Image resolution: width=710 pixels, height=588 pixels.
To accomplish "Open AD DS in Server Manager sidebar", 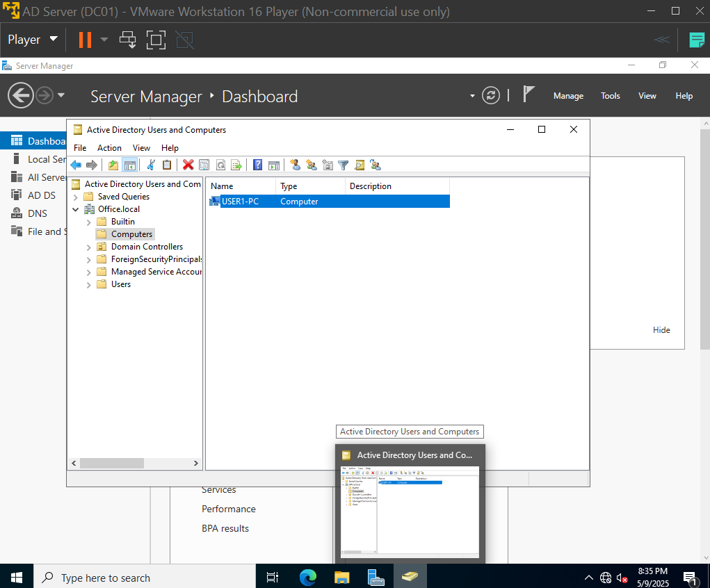I will 42,195.
